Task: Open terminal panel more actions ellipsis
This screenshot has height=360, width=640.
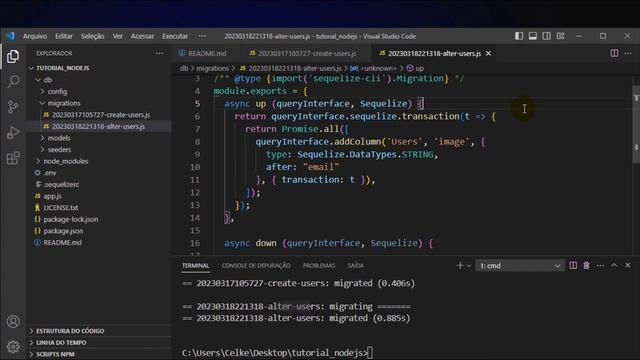Action: point(600,265)
